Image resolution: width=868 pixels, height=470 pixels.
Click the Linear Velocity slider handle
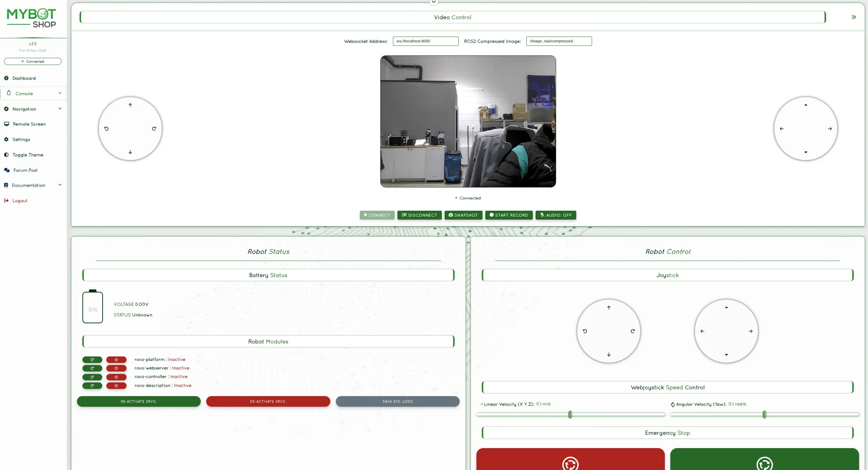570,415
